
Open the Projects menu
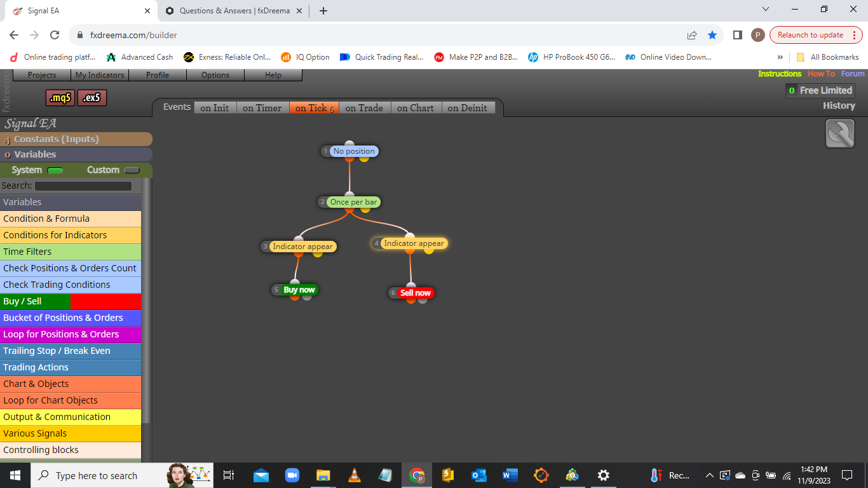42,75
